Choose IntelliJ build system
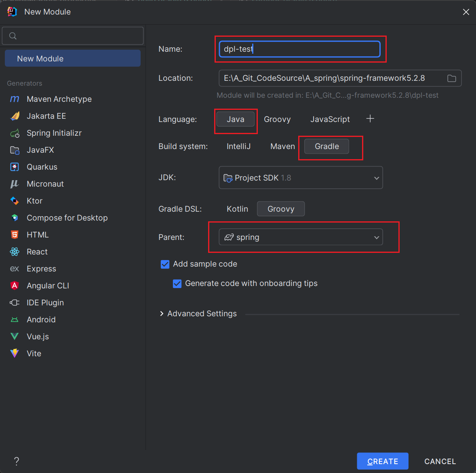The image size is (476, 473). tap(239, 147)
